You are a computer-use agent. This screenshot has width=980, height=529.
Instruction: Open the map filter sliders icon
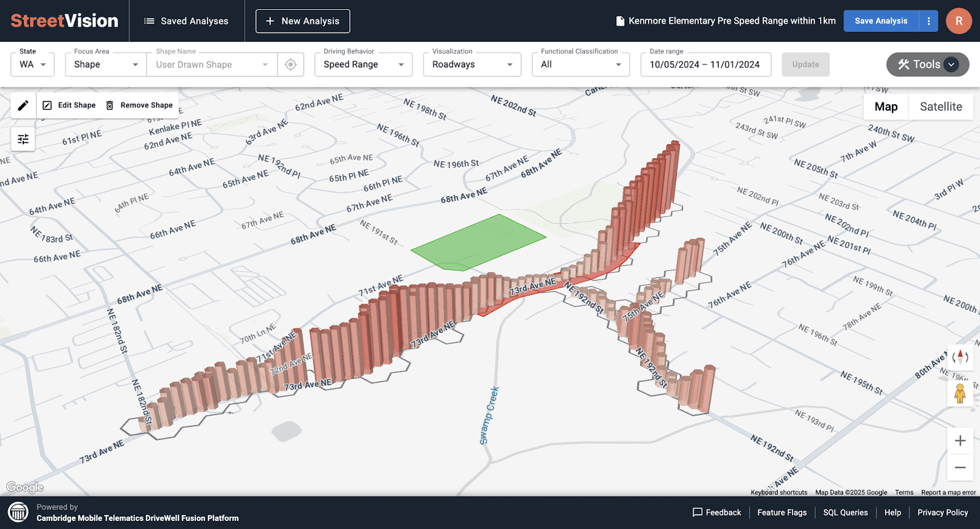(23, 139)
